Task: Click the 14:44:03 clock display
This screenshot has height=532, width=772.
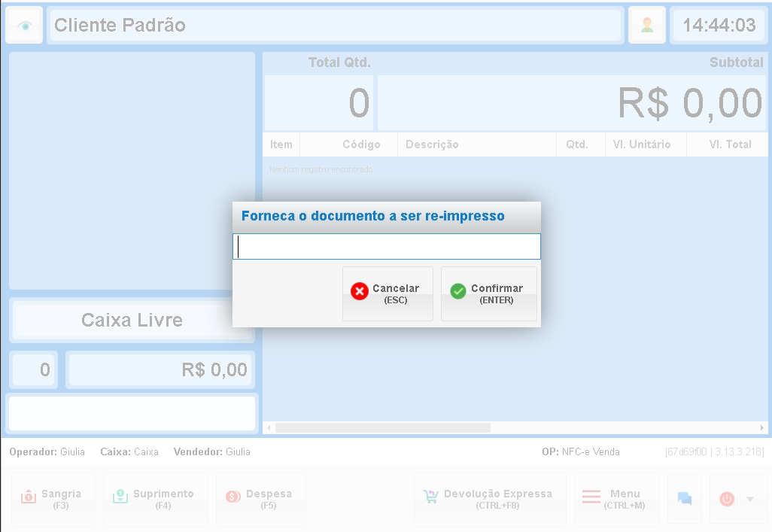Action: tap(719, 25)
